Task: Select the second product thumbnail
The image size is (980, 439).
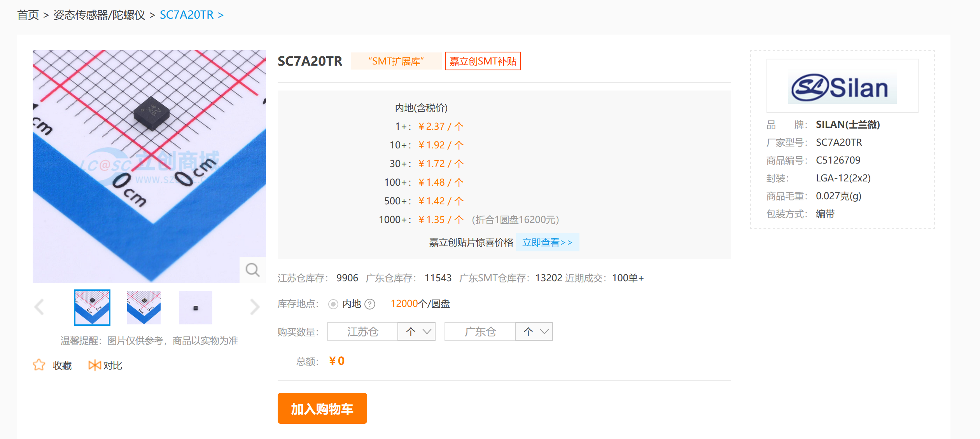Action: click(x=144, y=307)
